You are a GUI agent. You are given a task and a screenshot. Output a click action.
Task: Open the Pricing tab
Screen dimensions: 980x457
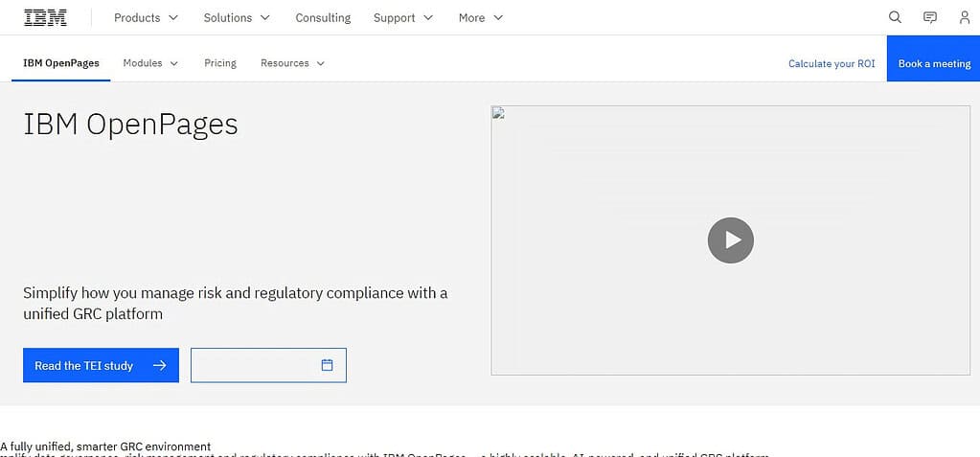[220, 63]
